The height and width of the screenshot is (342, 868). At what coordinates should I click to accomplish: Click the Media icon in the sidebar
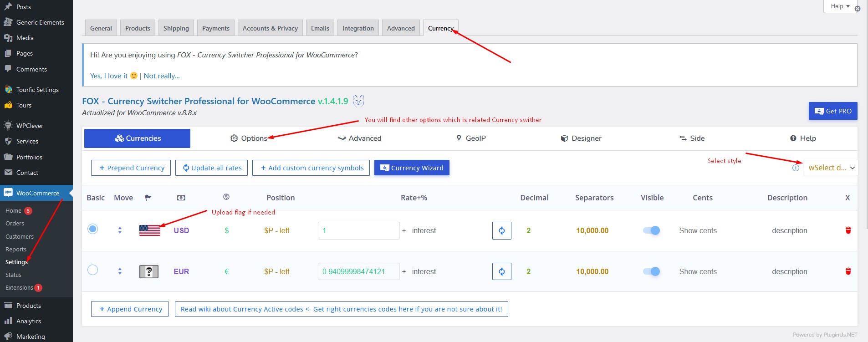coord(8,38)
